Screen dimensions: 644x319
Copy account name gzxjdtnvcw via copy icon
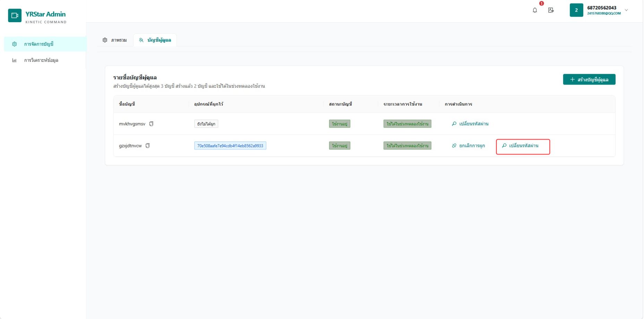148,146
